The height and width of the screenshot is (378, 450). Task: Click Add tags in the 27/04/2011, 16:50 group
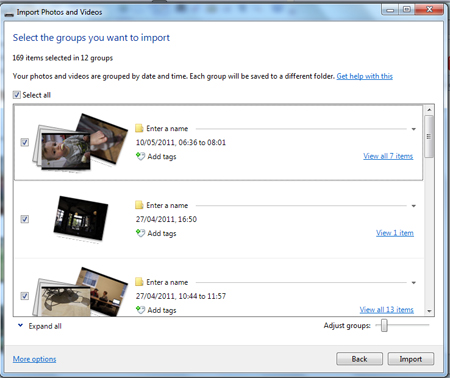[162, 233]
